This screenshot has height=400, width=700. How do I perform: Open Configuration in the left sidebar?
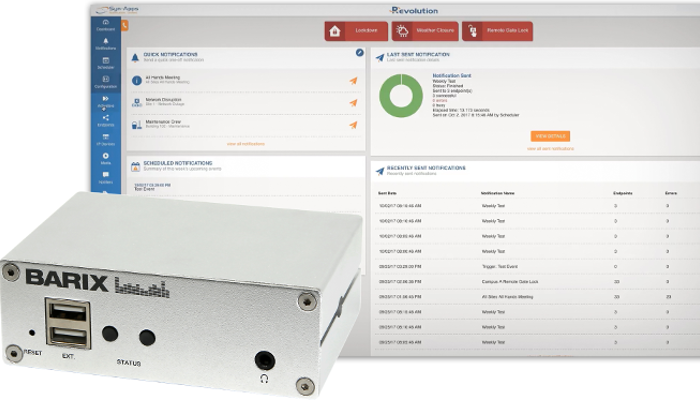coord(106,82)
